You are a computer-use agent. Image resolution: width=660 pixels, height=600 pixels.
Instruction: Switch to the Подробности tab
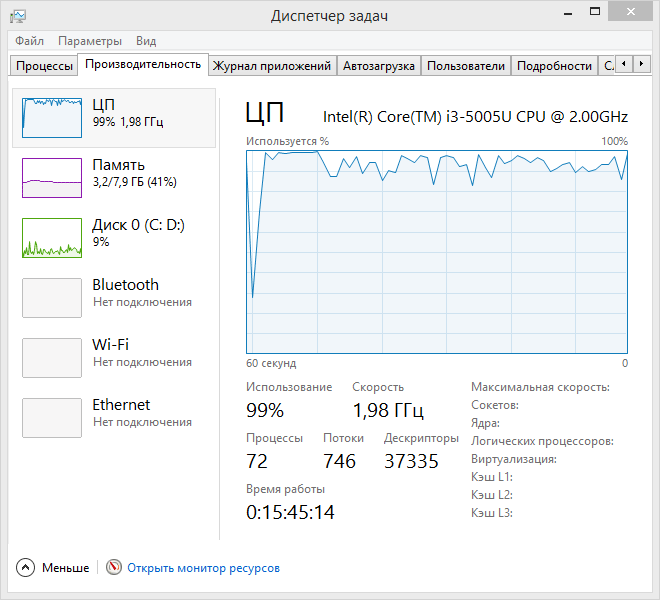(x=554, y=66)
